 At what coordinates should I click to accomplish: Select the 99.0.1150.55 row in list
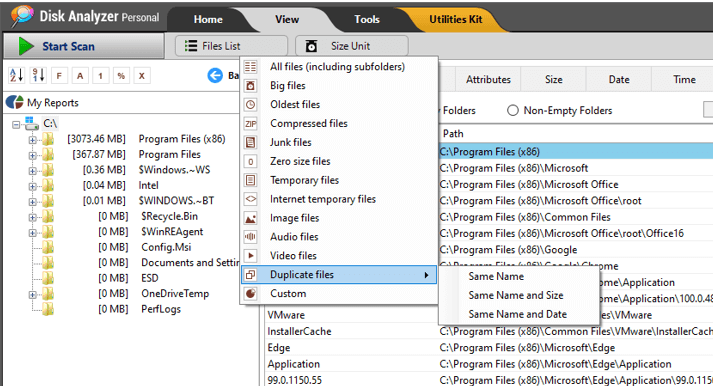[x=489, y=380]
